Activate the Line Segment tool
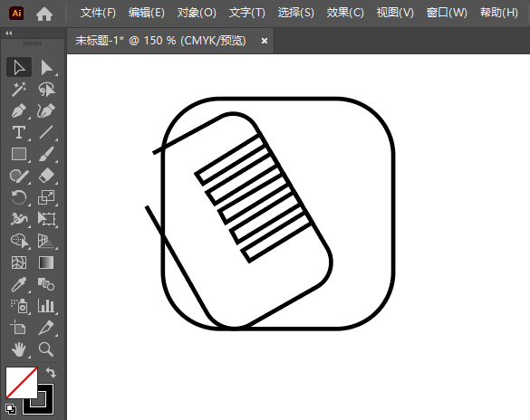The width and height of the screenshot is (530, 420). pyautogui.click(x=46, y=132)
